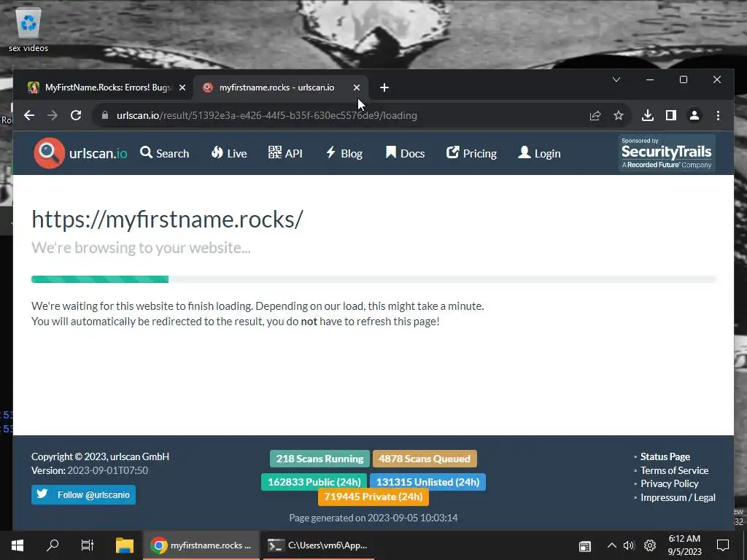The image size is (747, 560).
Task: Click the Version 2023-09-01T07:50 text
Action: (90, 470)
